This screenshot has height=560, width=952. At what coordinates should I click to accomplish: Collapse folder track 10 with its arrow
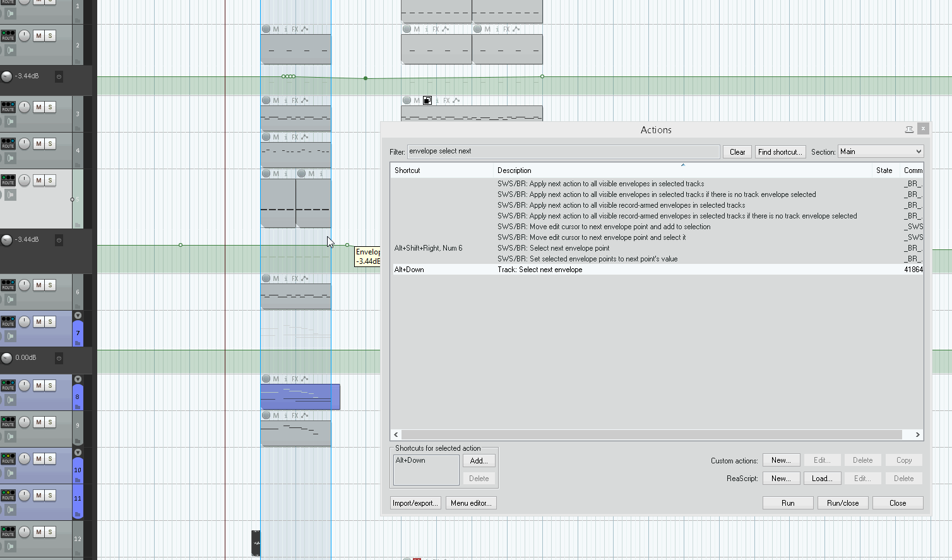[x=78, y=452]
